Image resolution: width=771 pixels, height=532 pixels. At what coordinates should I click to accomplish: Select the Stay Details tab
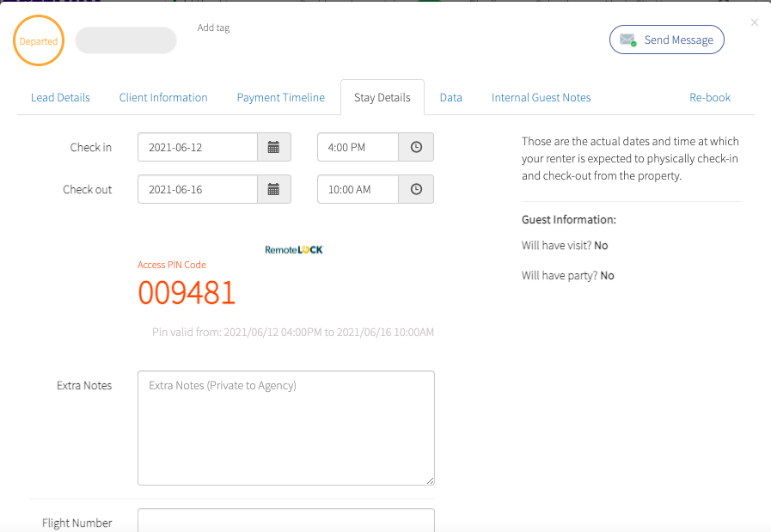pyautogui.click(x=382, y=97)
